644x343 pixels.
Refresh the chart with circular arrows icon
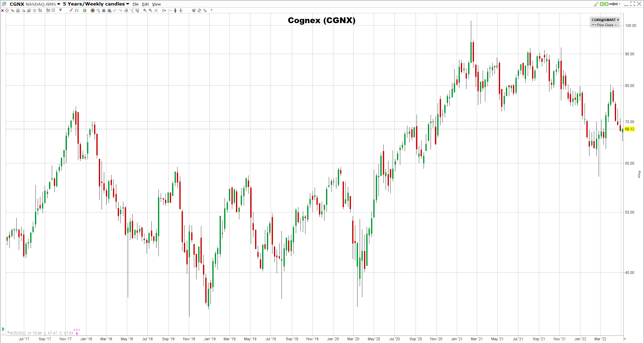click(199, 10)
